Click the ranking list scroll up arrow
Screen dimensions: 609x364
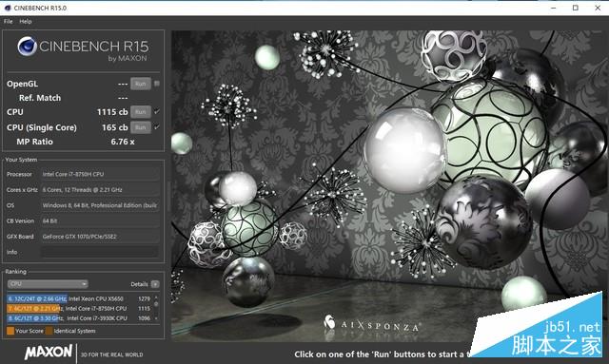coord(156,297)
